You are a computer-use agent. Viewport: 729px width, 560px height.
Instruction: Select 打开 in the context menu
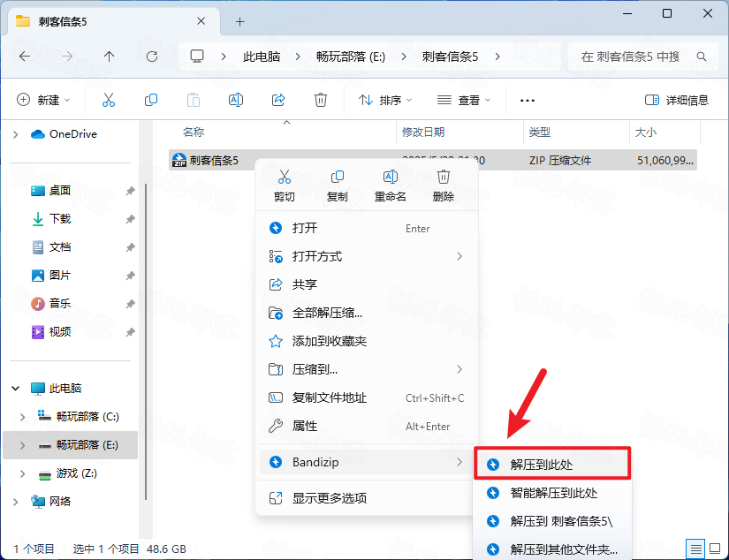click(367, 228)
